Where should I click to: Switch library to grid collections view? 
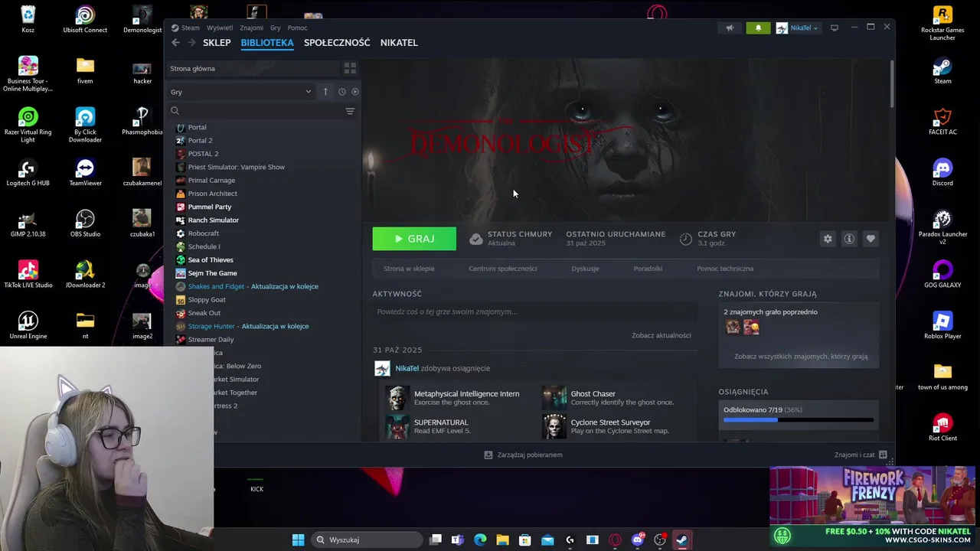click(x=350, y=68)
